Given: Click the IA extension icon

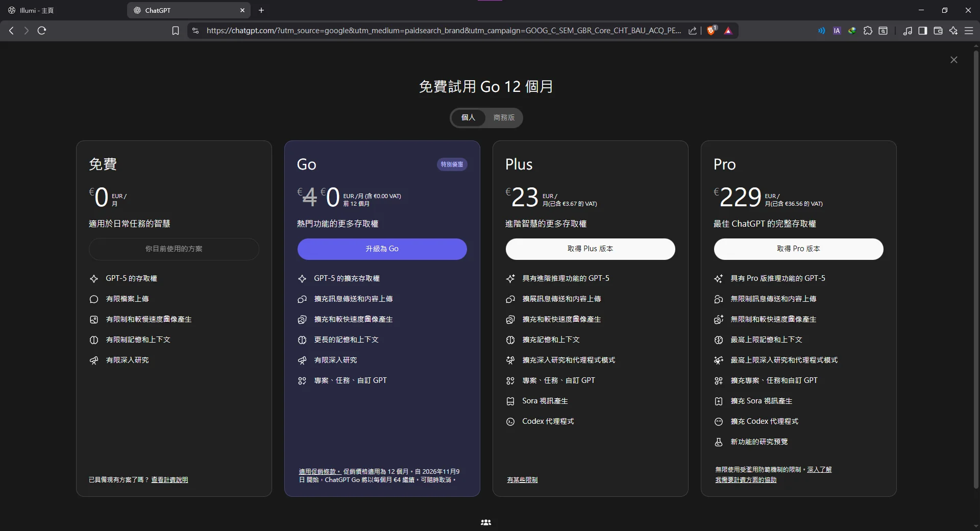Looking at the screenshot, I should pyautogui.click(x=837, y=31).
